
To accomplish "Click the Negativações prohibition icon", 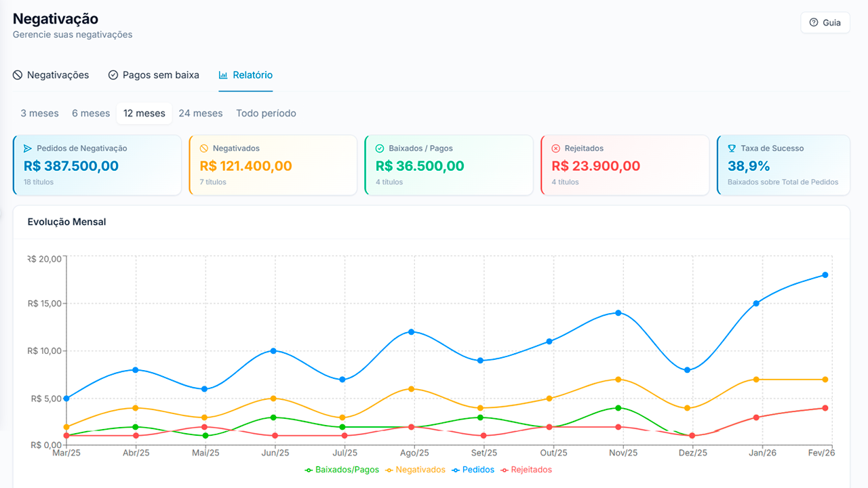I will point(18,75).
